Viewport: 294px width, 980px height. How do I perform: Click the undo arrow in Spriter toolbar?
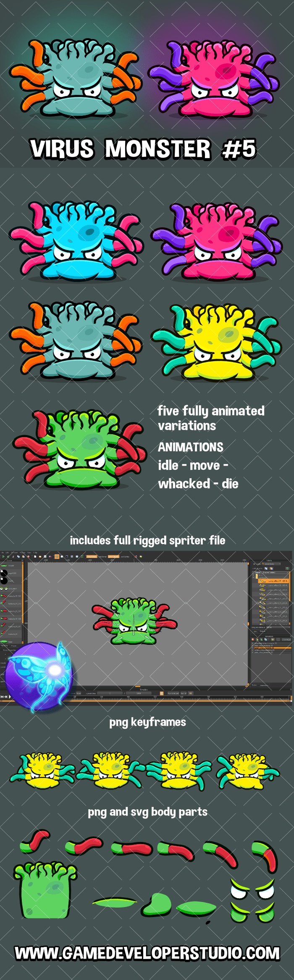tap(3, 556)
